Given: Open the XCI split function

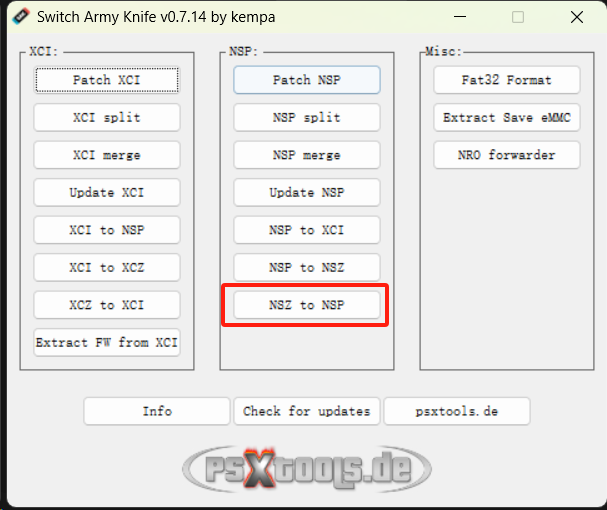Looking at the screenshot, I should click(107, 117).
